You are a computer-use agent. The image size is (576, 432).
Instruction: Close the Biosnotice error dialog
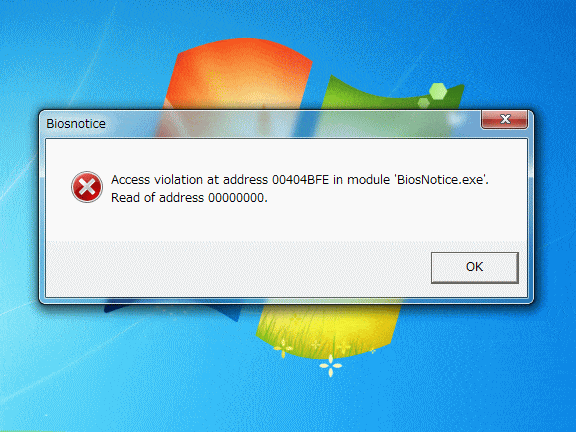[x=505, y=119]
